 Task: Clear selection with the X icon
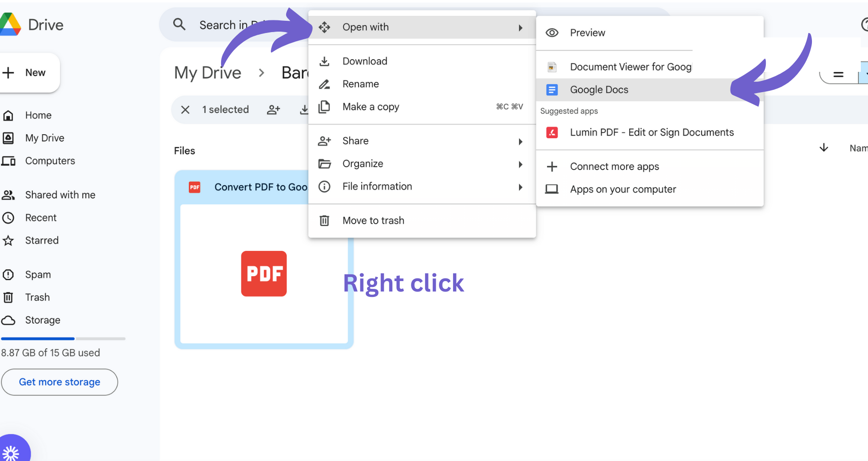coord(185,109)
